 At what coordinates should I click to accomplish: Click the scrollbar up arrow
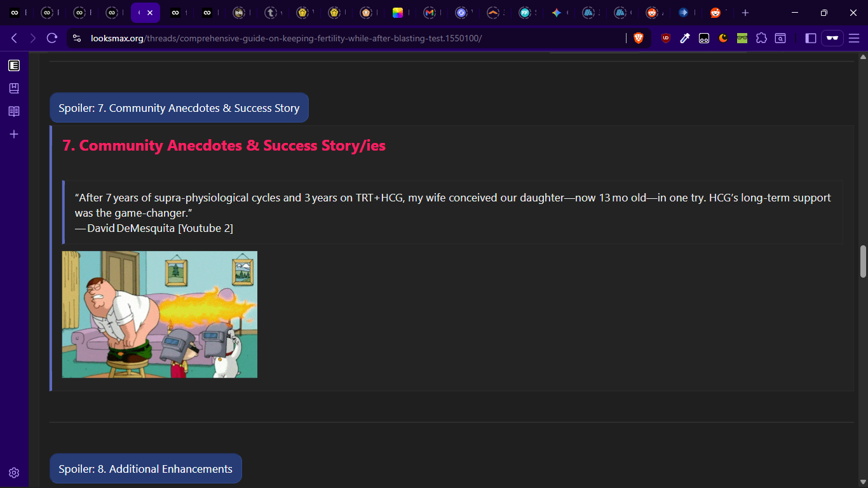[863, 57]
